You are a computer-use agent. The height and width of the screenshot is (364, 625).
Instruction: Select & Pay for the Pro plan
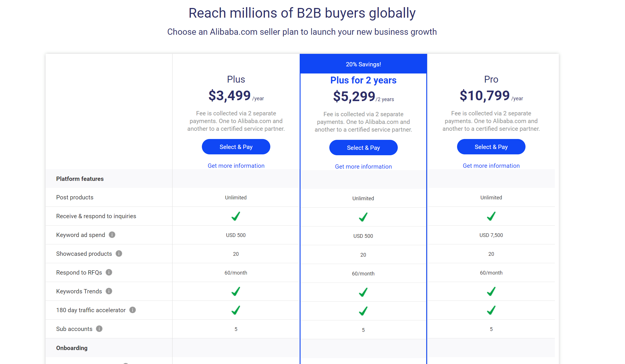tap(491, 147)
